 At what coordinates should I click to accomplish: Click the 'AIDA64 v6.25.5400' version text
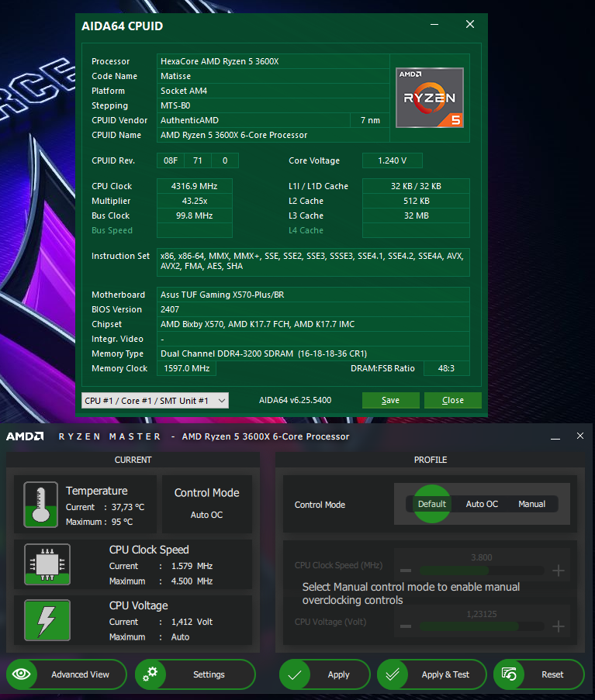pyautogui.click(x=296, y=400)
